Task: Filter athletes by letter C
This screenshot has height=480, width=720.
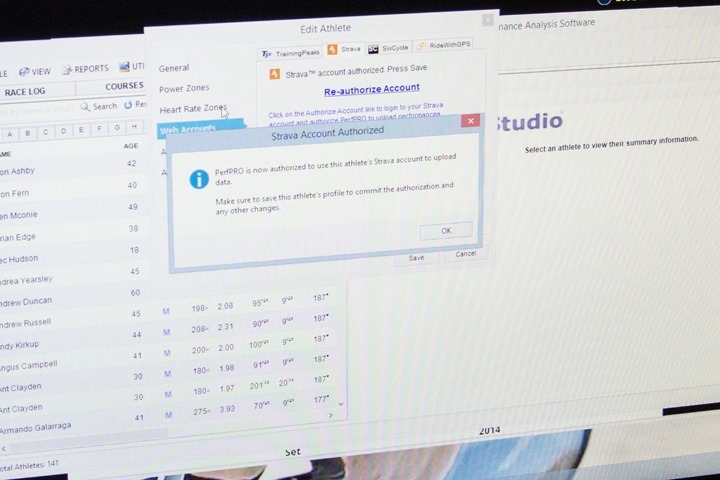Action: [45, 132]
